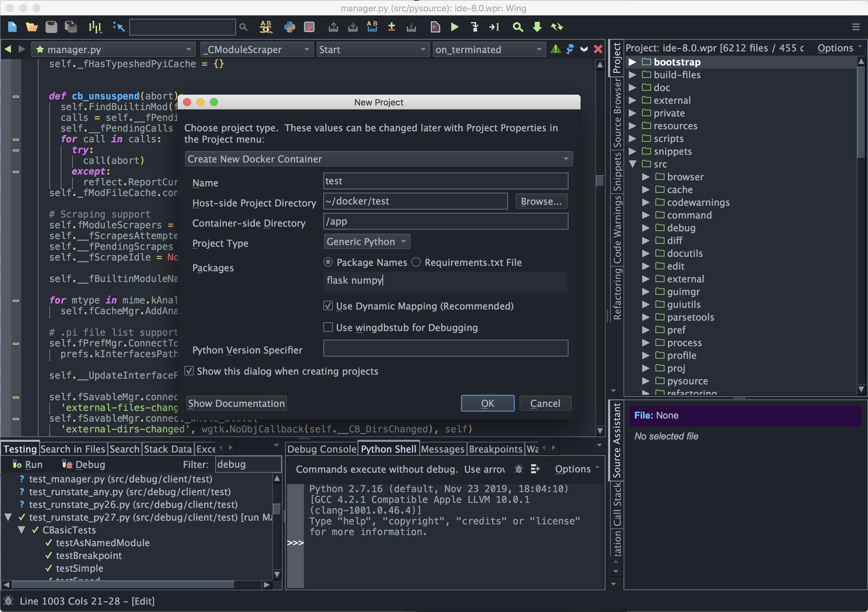Screen dimensions: 868x612
Task: Click the Python Version Specifier field
Action: click(445, 348)
